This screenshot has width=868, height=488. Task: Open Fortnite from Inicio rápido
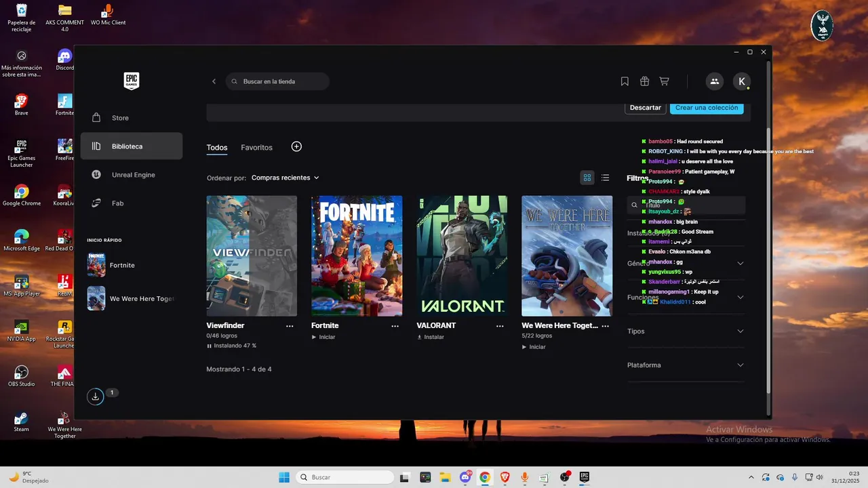coord(132,265)
